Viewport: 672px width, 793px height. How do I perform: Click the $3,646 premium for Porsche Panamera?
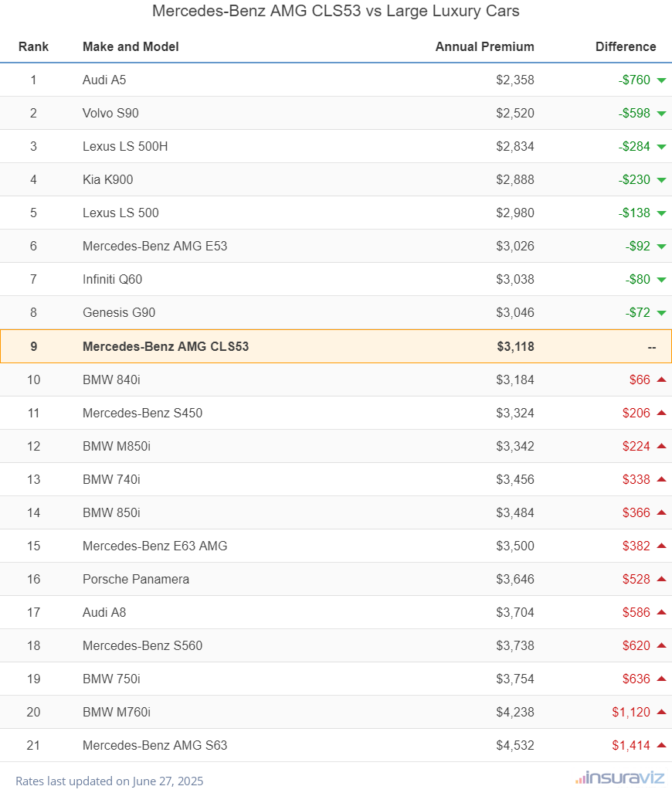tap(515, 579)
